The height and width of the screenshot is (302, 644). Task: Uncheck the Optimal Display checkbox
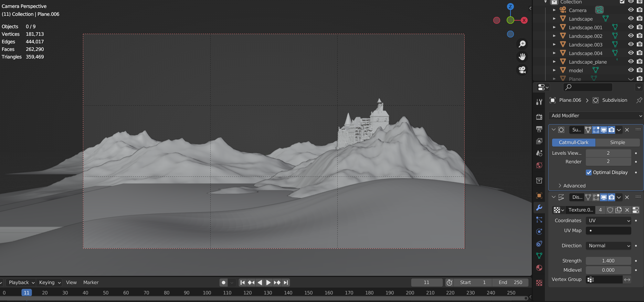(589, 172)
